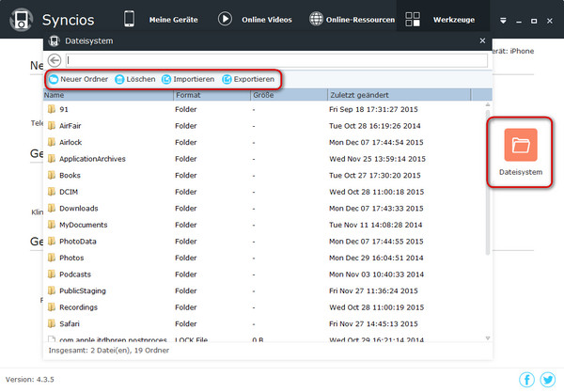This screenshot has height=392, width=564.
Task: Select the folder name MyDocuments
Action: click(84, 225)
